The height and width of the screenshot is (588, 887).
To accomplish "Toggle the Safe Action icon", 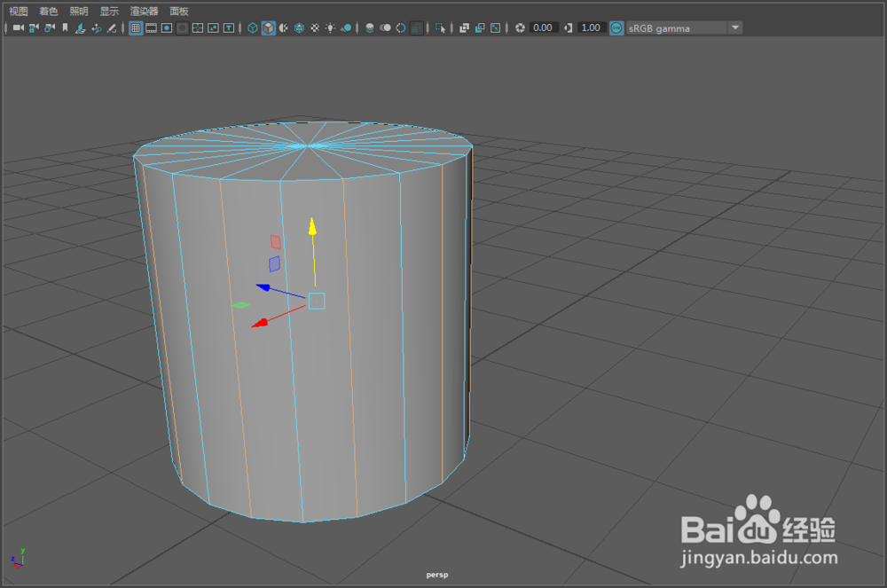I will pyautogui.click(x=213, y=27).
